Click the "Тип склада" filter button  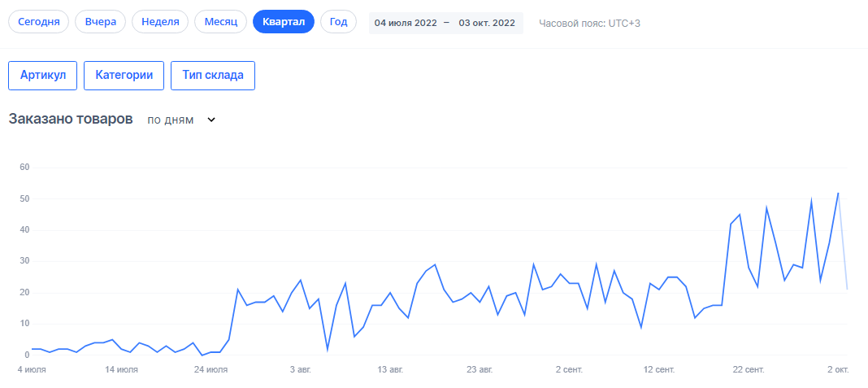click(x=213, y=75)
